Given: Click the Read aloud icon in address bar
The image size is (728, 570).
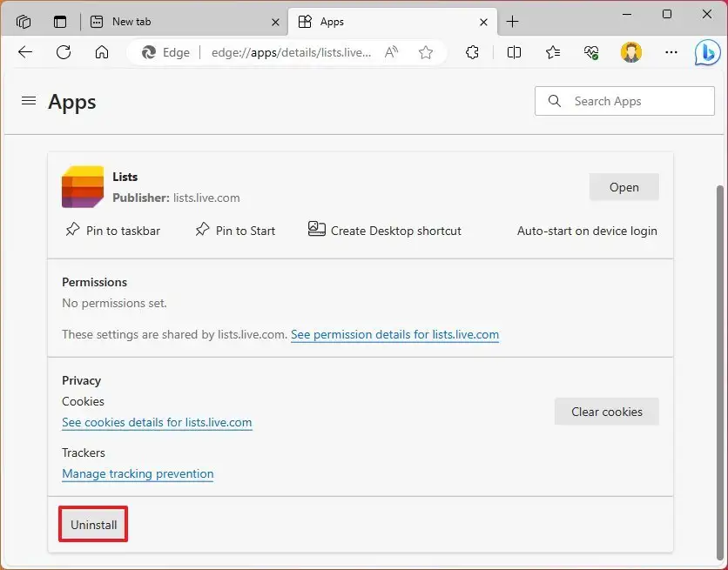Looking at the screenshot, I should (x=390, y=52).
